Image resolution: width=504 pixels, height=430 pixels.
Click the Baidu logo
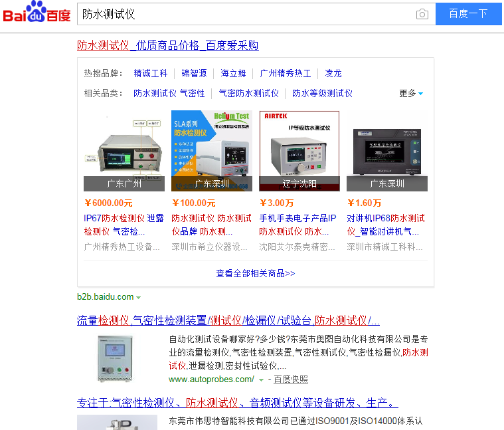point(37,12)
